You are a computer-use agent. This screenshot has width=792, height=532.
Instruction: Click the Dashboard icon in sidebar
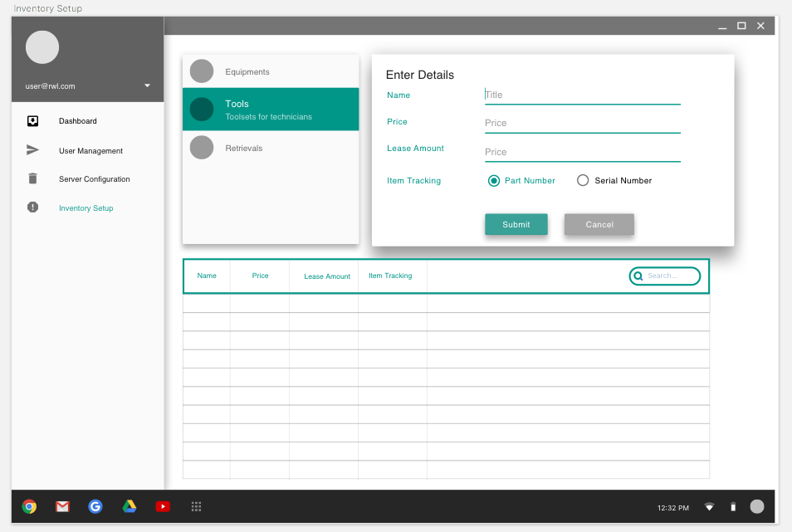[x=32, y=121]
